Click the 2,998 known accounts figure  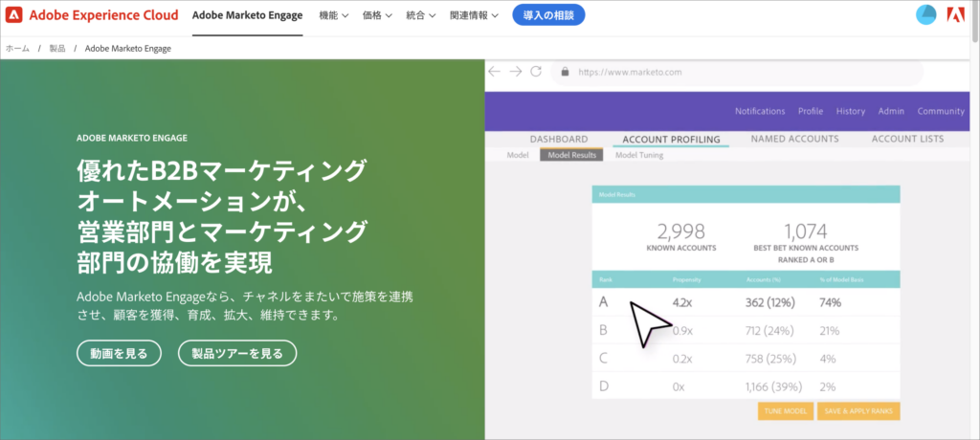coord(681,231)
